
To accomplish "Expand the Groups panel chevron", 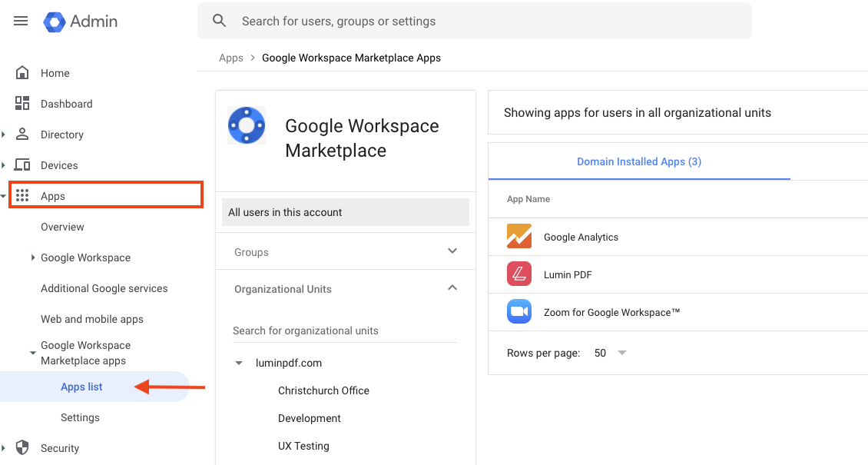I will point(452,251).
